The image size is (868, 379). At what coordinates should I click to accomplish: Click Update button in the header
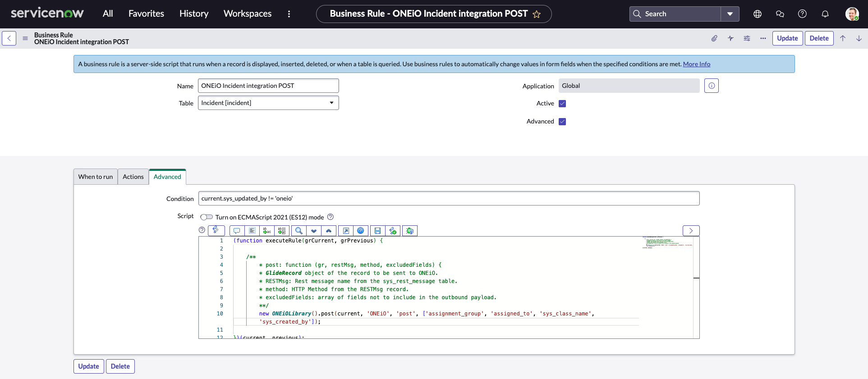point(787,38)
